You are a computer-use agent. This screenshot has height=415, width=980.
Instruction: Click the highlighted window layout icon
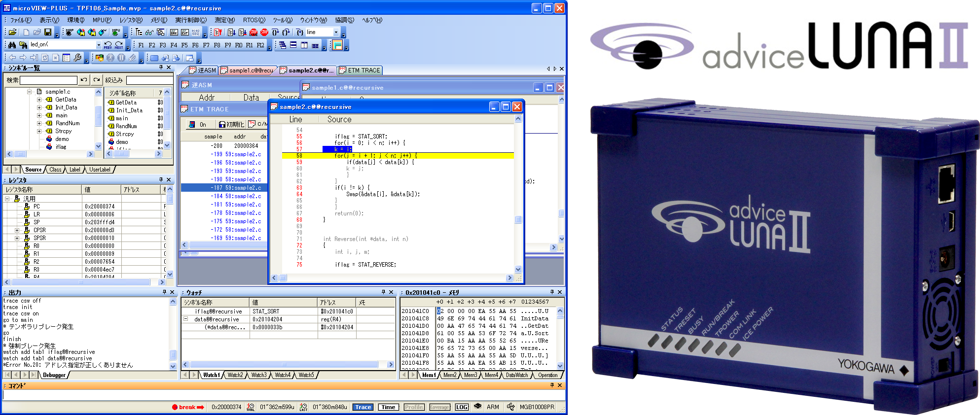tap(337, 45)
